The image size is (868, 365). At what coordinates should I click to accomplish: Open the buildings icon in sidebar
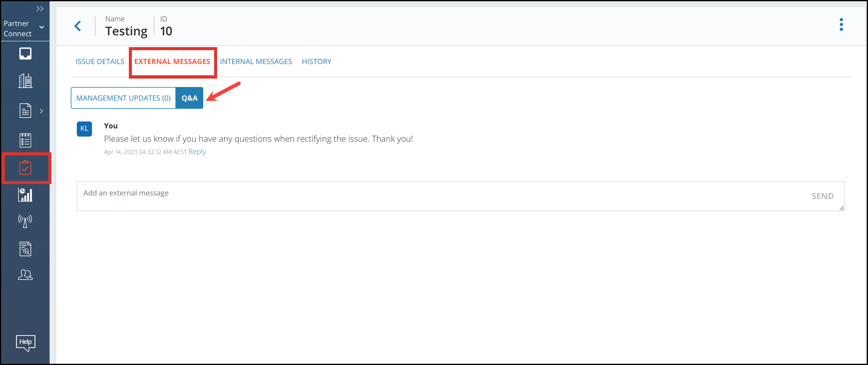25,81
